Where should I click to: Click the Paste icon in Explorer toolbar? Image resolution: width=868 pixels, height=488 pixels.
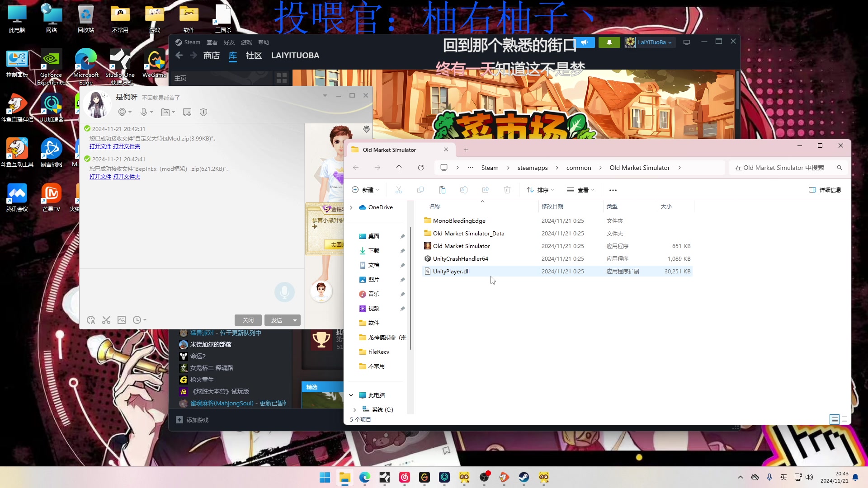[442, 190]
